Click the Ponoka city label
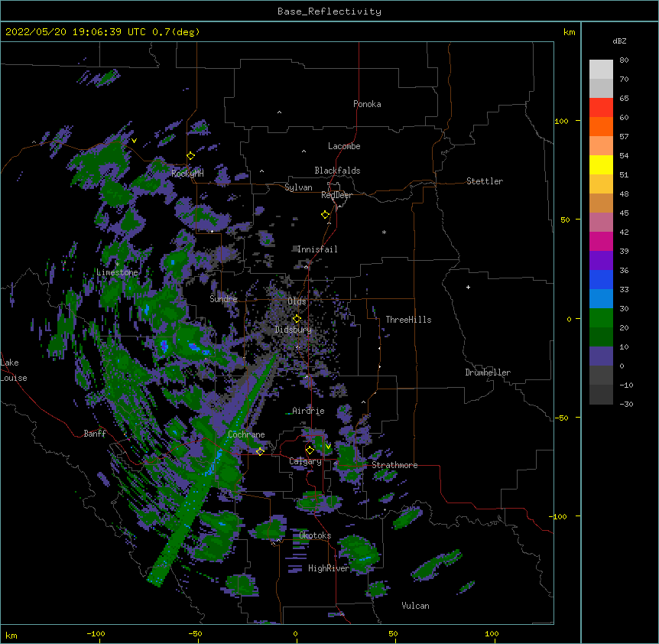 point(367,104)
